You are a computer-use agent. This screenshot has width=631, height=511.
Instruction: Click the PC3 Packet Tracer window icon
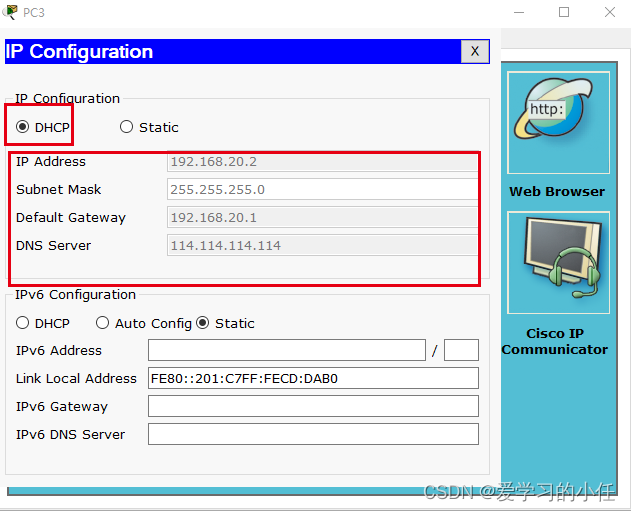pos(10,12)
